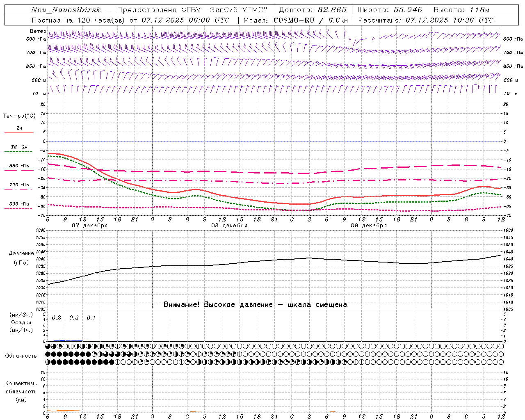This screenshot has width=525, height=420.
Task: Click the 500 м wind level label on left
Action: pos(39,80)
